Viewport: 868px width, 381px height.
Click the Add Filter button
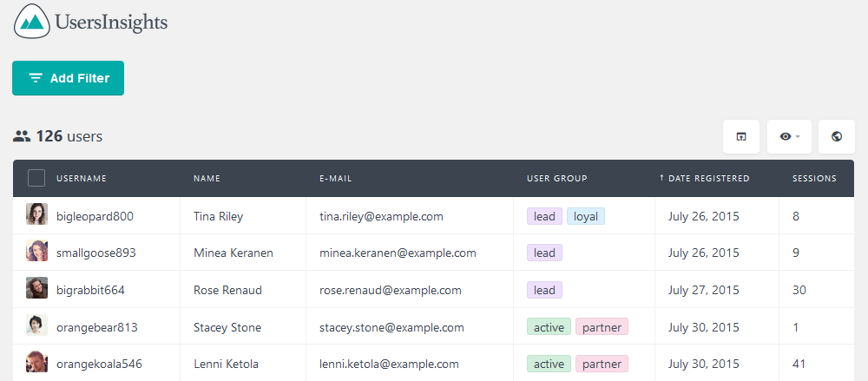(68, 78)
